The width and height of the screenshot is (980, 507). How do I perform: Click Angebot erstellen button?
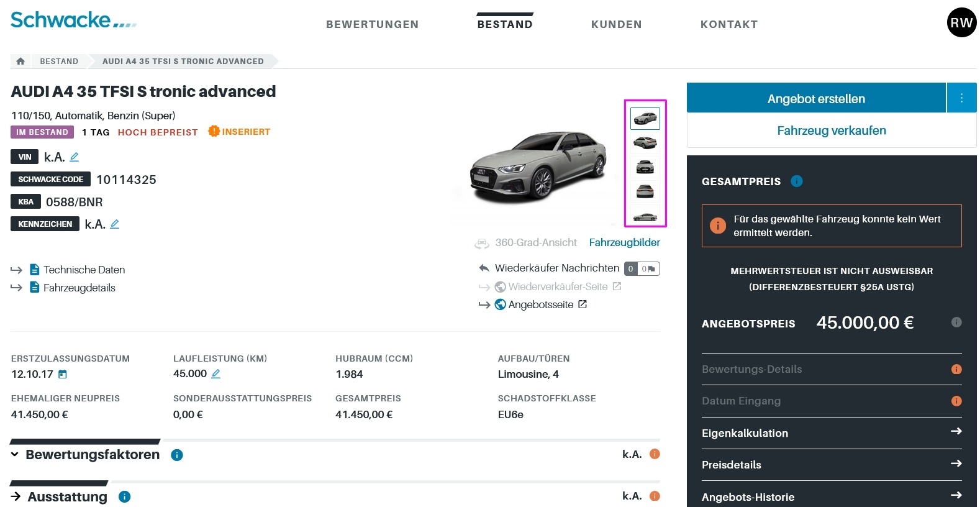click(816, 98)
